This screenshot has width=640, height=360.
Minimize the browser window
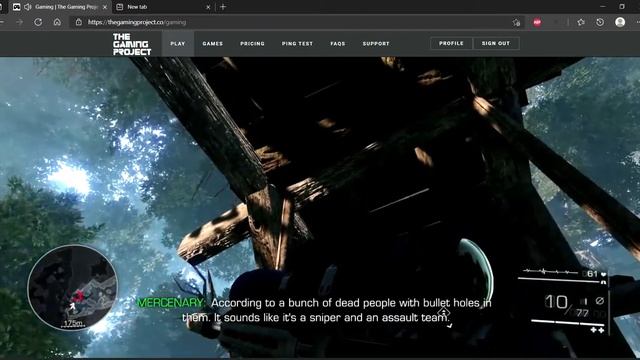pos(603,7)
